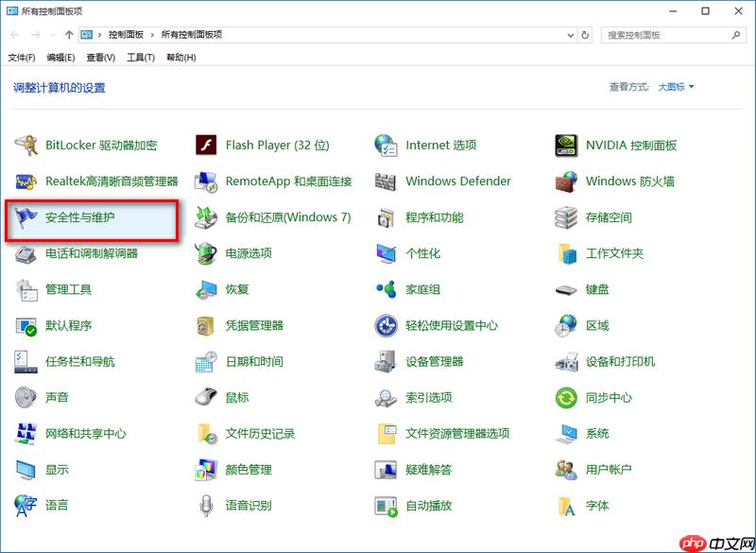Click the search magnifier icon
Image resolution: width=756 pixels, height=553 pixels.
point(736,35)
